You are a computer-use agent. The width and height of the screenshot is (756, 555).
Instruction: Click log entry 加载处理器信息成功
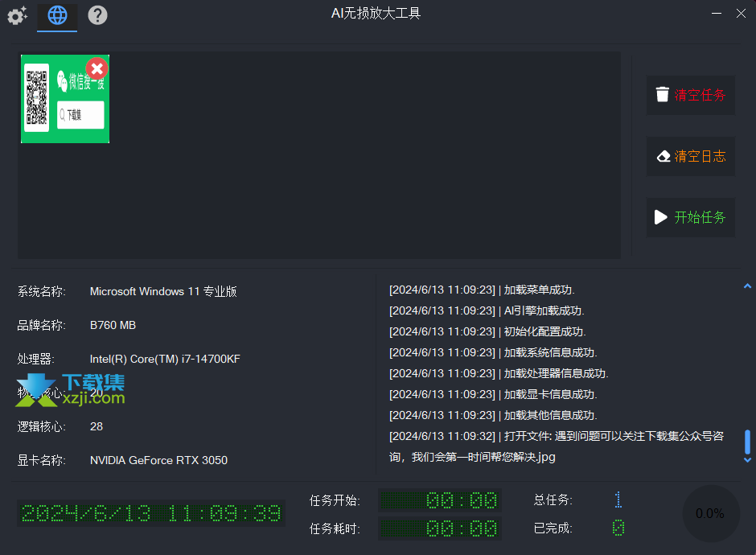[499, 373]
